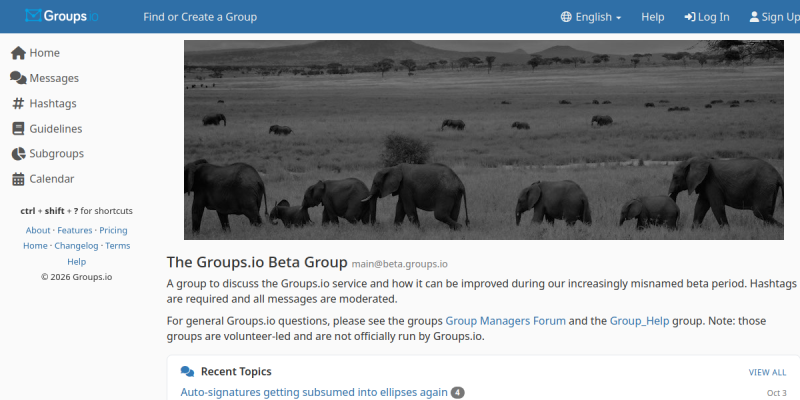The image size is (800, 400).
Task: Open the Features footer link
Action: (x=74, y=230)
